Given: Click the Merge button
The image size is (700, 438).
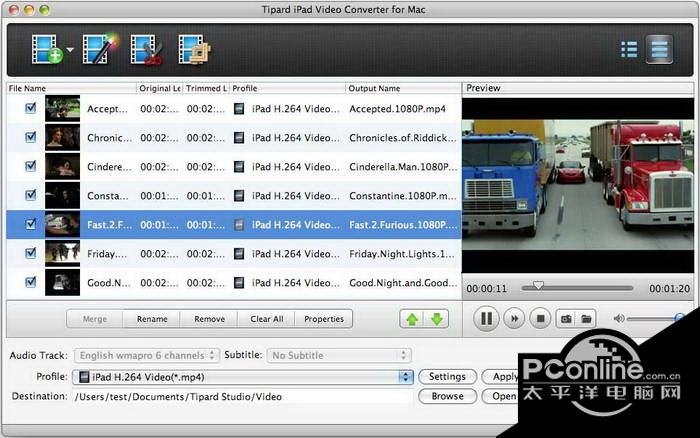Looking at the screenshot, I should point(95,319).
